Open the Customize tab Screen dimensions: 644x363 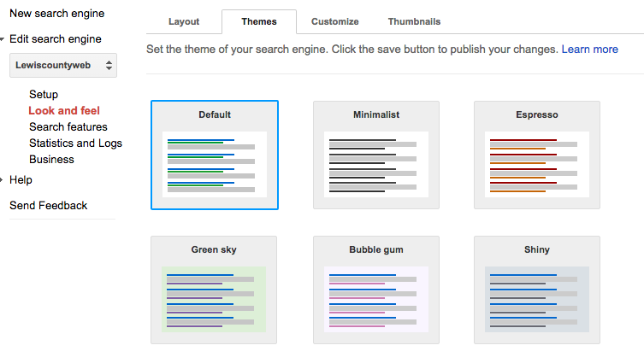tap(334, 21)
